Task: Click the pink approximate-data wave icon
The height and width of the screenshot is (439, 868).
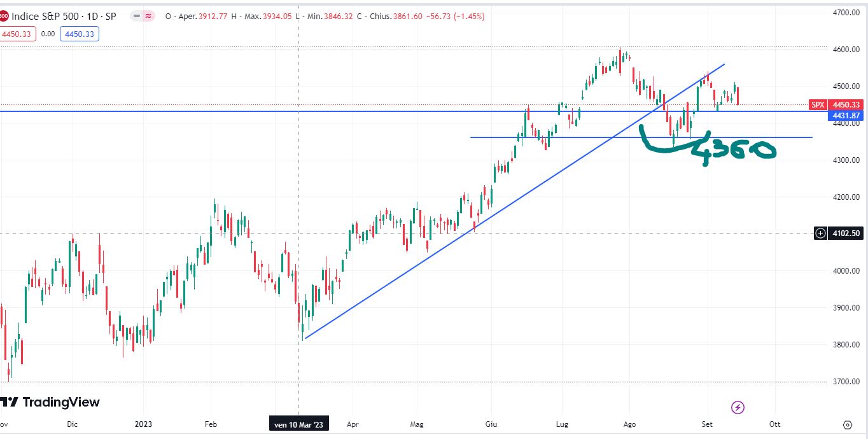Action: coord(148,17)
